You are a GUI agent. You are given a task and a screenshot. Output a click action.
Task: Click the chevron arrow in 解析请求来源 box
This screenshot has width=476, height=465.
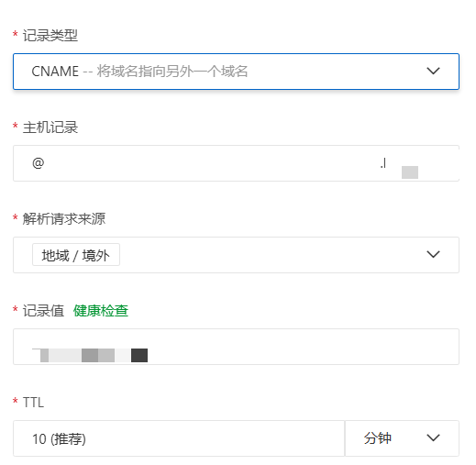coord(433,254)
